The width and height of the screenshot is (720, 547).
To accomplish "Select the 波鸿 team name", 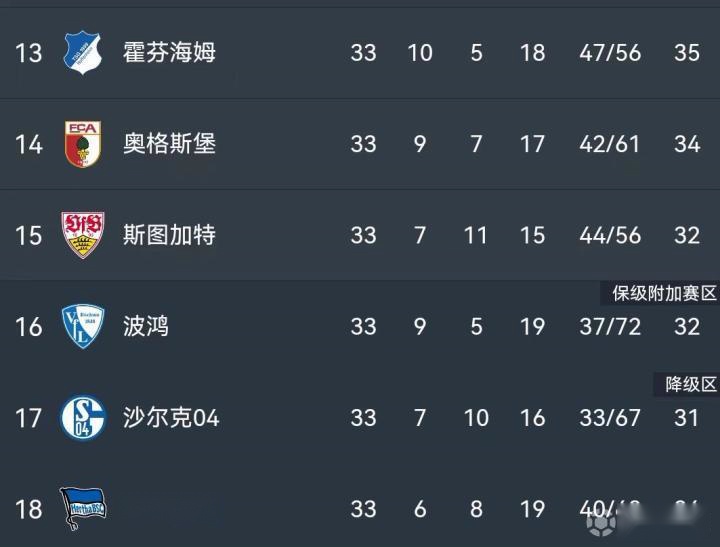I will [146, 326].
